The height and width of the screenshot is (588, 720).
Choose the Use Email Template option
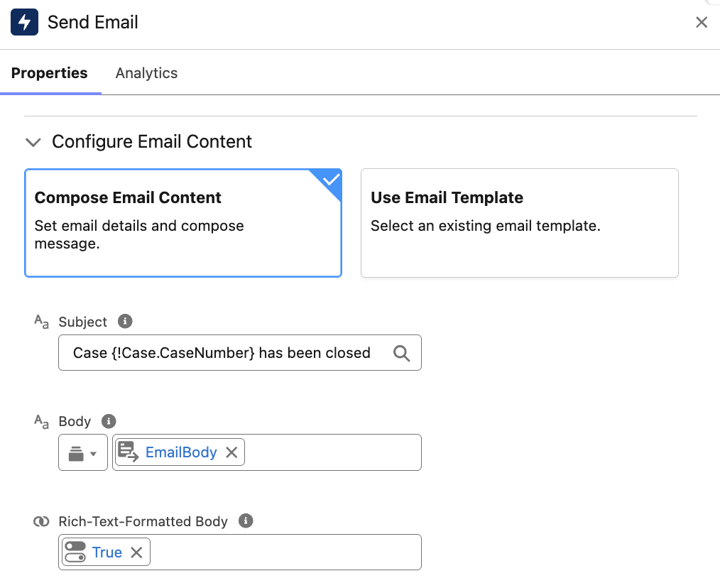519,222
